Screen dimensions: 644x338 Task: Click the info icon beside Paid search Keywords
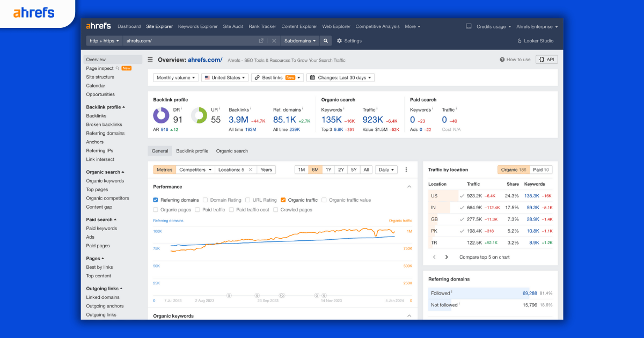[433, 109]
